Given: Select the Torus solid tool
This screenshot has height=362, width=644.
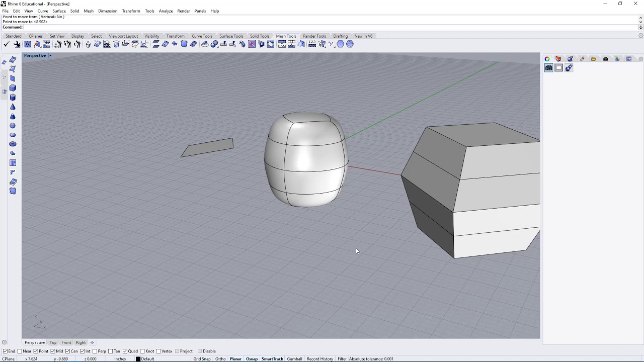Looking at the screenshot, I should tap(13, 144).
